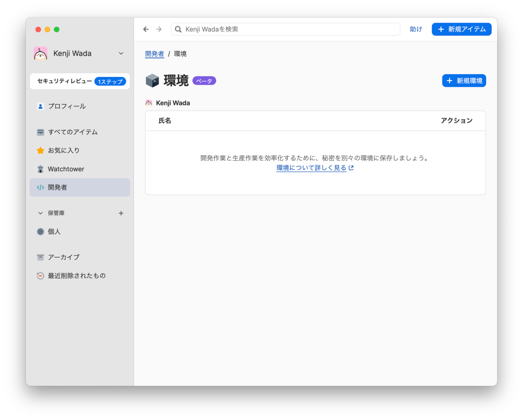
Task: Open アーカイブ in the sidebar
Action: coord(80,257)
